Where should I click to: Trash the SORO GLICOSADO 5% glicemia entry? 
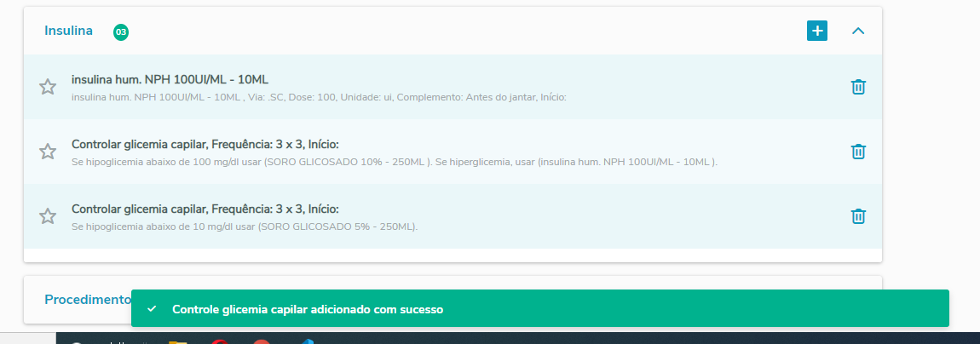(x=858, y=216)
